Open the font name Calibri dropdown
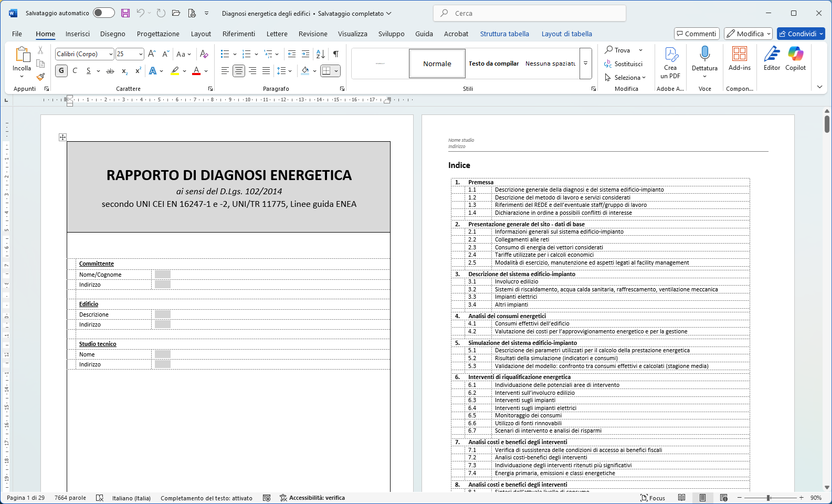832x504 pixels. [x=111, y=54]
